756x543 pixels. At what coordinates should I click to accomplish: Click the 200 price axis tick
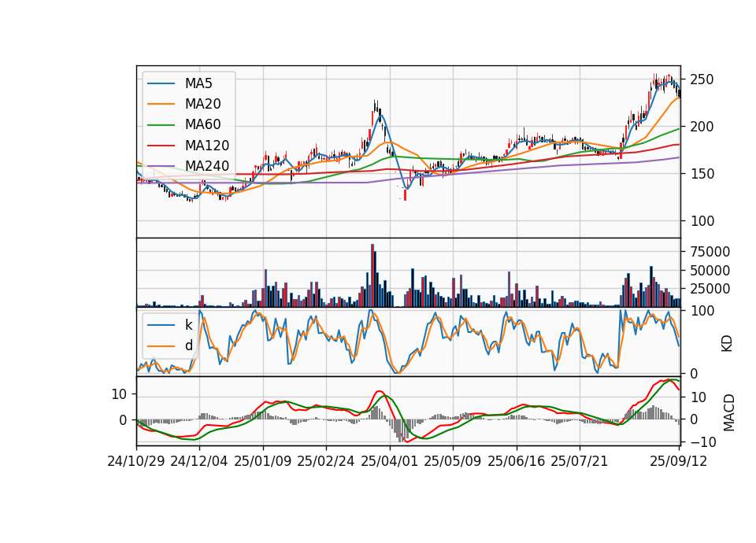[702, 127]
